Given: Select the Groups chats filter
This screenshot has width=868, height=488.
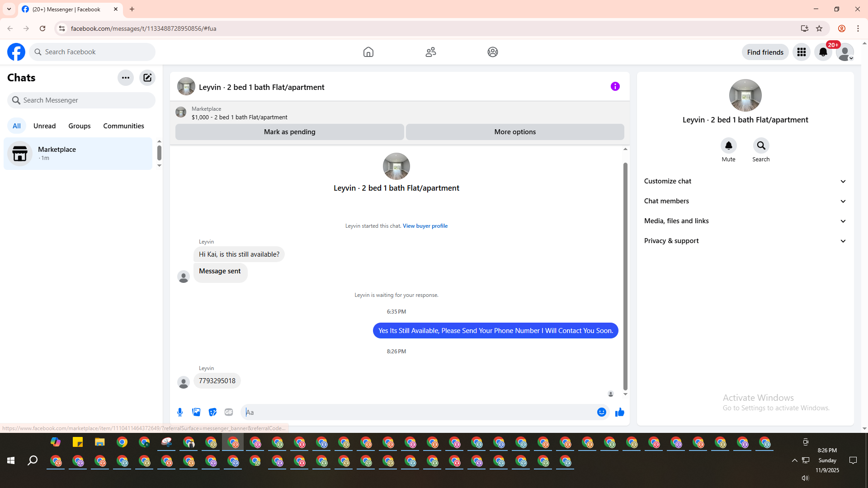Looking at the screenshot, I should pos(80,126).
